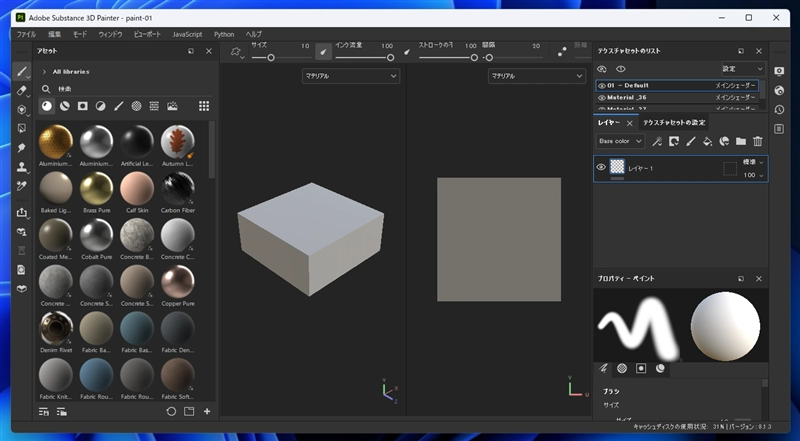The height and width of the screenshot is (441, 800).
Task: Click the bake mesh maps icon
Action: (x=21, y=232)
